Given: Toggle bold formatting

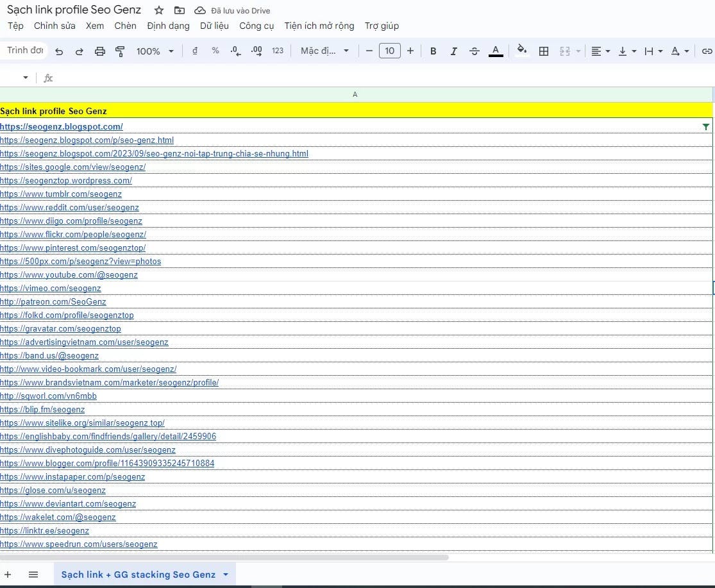Looking at the screenshot, I should point(433,51).
